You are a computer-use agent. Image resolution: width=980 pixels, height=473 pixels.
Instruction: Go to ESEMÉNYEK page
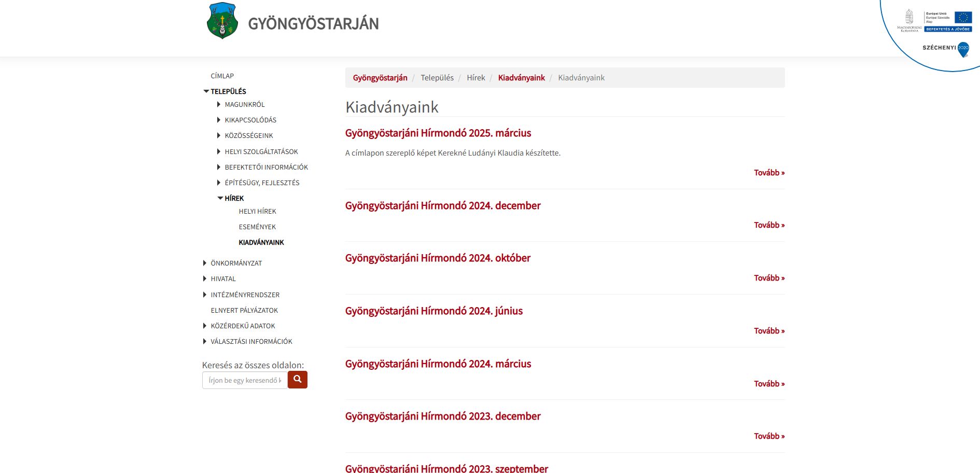coord(257,227)
